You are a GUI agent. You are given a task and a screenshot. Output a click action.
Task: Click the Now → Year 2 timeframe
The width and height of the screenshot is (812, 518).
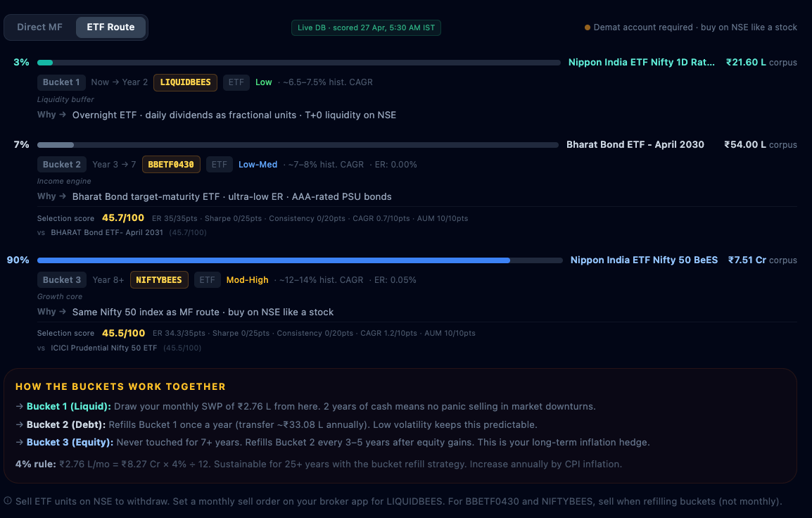[120, 82]
